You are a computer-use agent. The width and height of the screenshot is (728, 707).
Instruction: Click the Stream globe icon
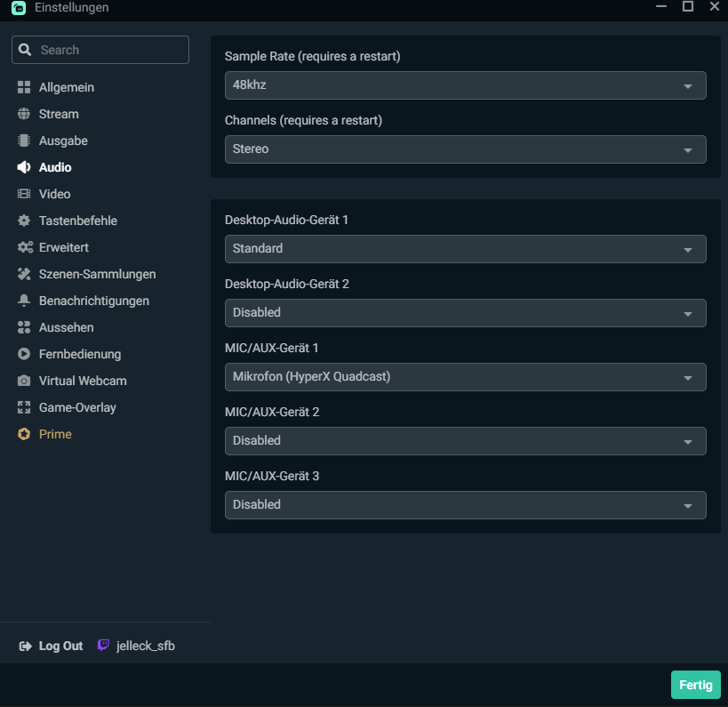[x=24, y=114]
